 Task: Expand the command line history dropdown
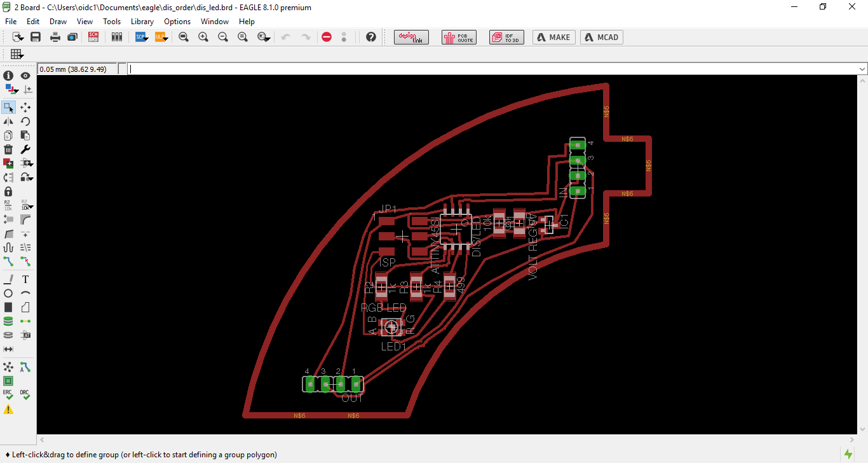pos(862,69)
